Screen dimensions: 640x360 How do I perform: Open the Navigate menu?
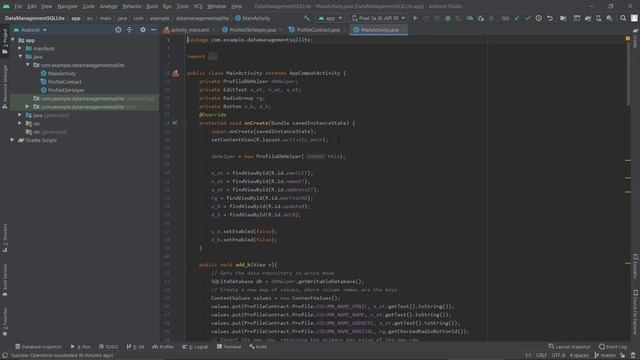(x=67, y=7)
